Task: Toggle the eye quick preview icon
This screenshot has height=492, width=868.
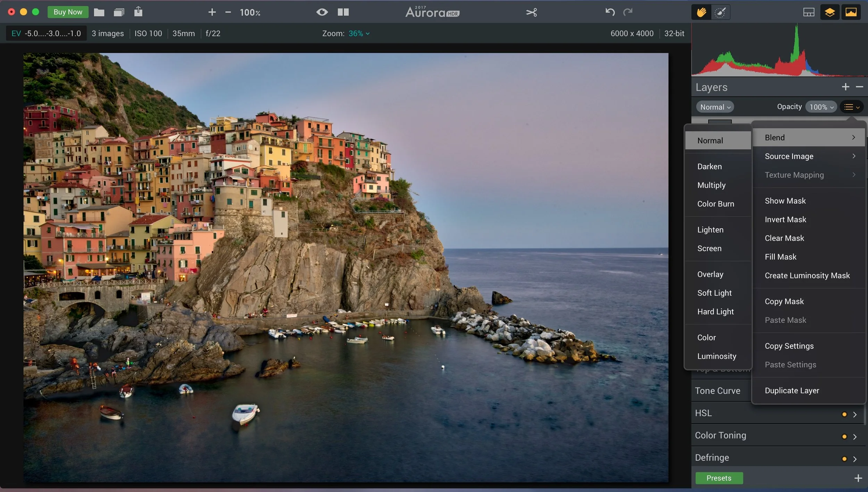Action: 322,12
